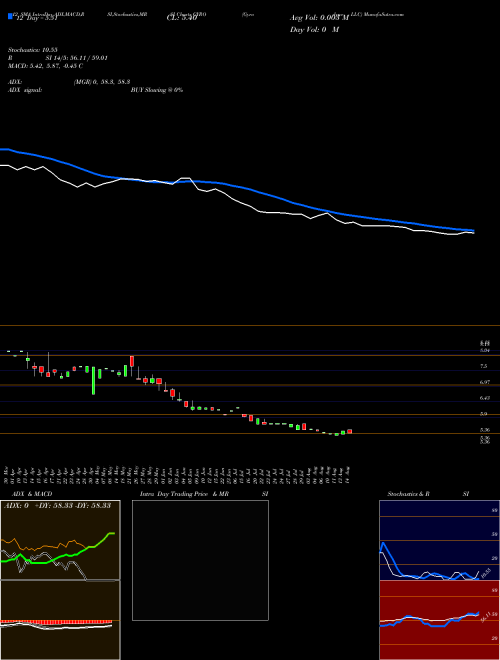500x660 pixels.
Task: Click the 5.9 price axis label
Action: click(x=484, y=414)
